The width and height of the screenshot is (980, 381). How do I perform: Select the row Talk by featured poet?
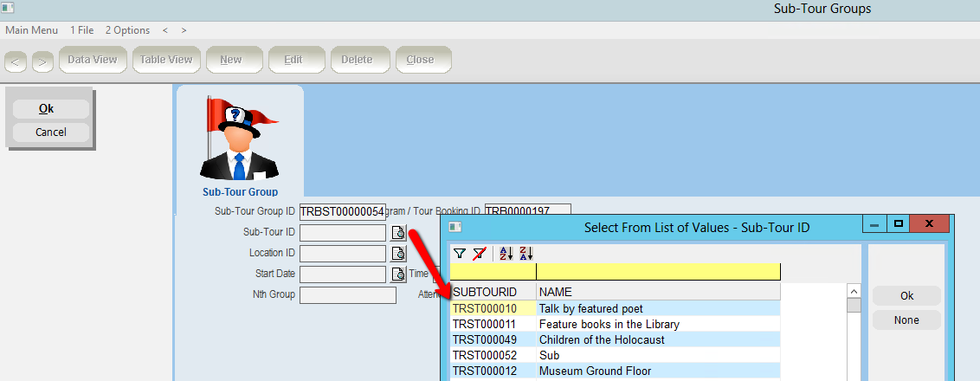(590, 309)
